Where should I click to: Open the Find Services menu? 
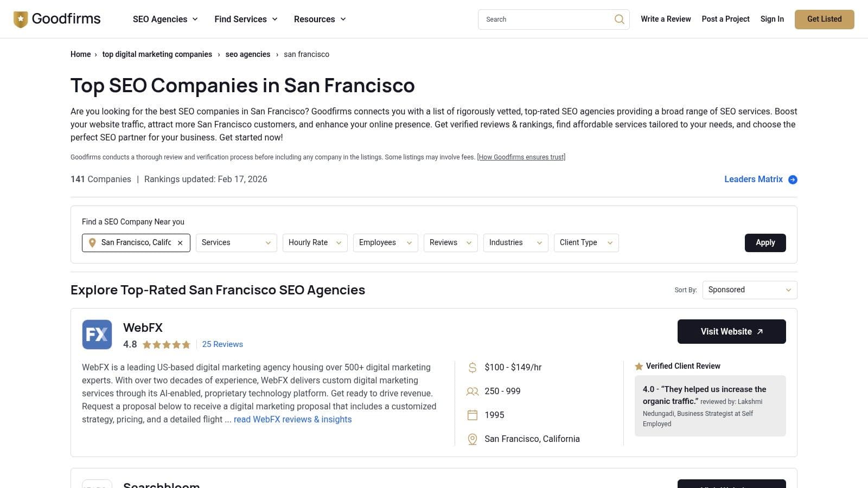246,20
